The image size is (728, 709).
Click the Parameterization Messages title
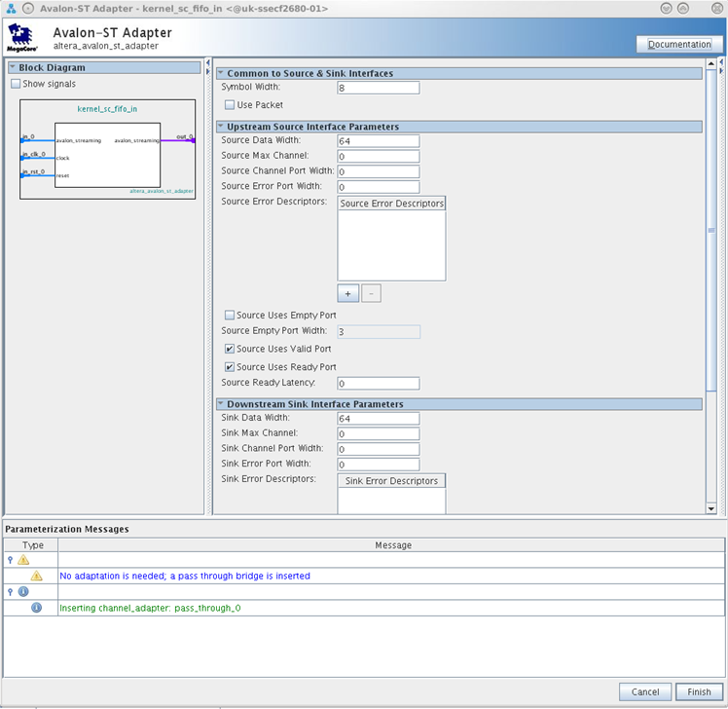pyautogui.click(x=67, y=529)
